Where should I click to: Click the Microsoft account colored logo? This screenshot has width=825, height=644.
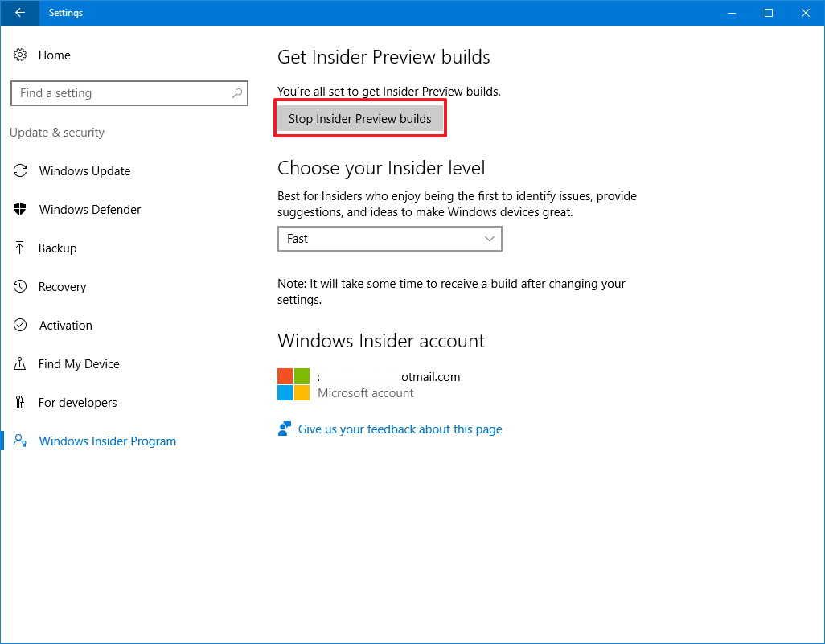point(293,384)
